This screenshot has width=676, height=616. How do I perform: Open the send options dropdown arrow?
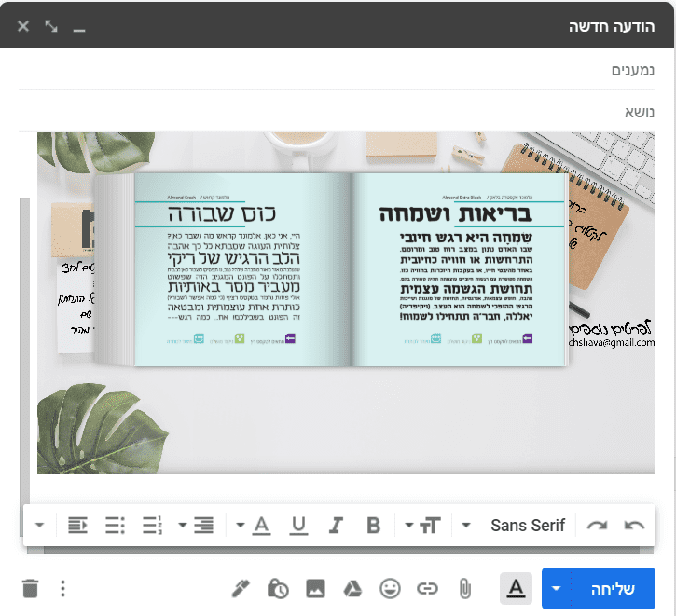tap(556, 588)
